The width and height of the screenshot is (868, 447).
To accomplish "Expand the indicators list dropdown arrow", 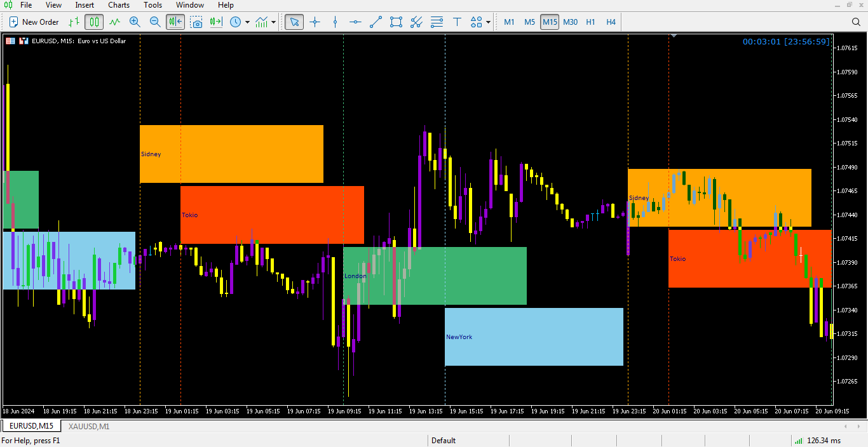I will coord(274,22).
